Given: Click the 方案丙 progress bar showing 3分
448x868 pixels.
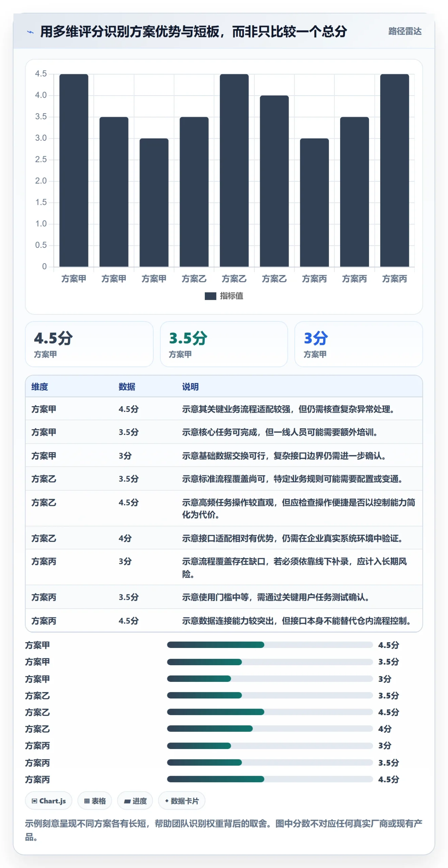Looking at the screenshot, I should [x=270, y=746].
